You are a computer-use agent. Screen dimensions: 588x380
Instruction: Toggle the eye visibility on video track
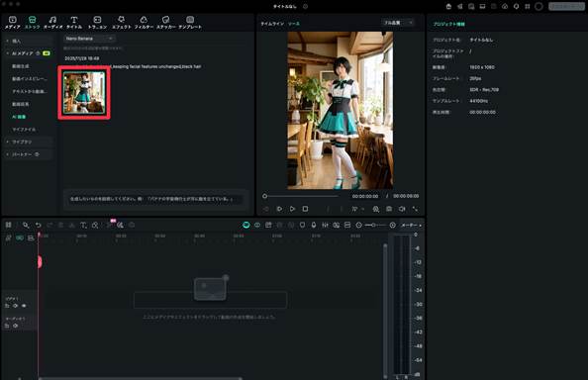click(24, 306)
